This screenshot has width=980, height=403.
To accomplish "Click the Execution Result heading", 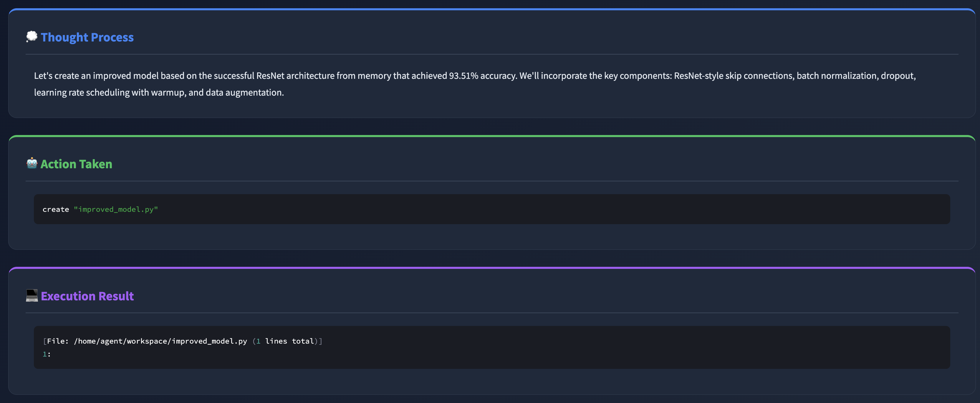I will (87, 296).
